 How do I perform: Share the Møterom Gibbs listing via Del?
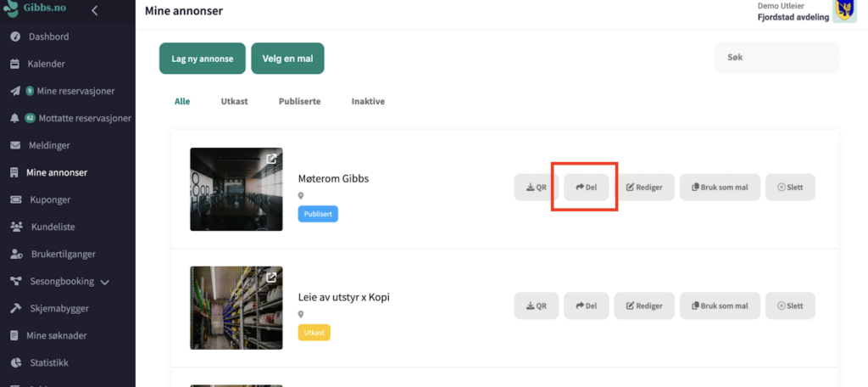pyautogui.click(x=587, y=188)
